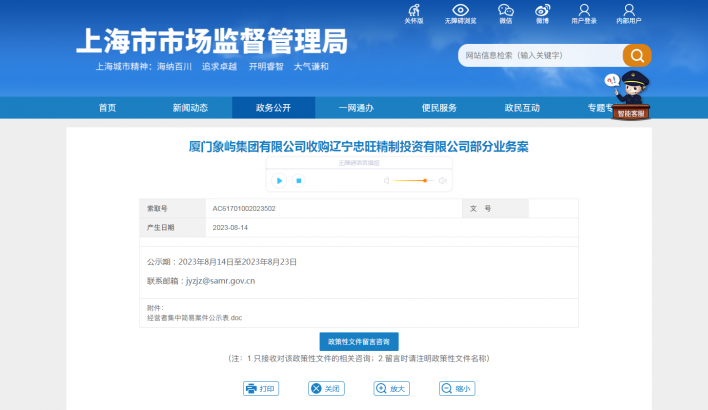Open the 政民互动 navigation tab
Image resolution: width=708 pixels, height=410 pixels.
[522, 108]
